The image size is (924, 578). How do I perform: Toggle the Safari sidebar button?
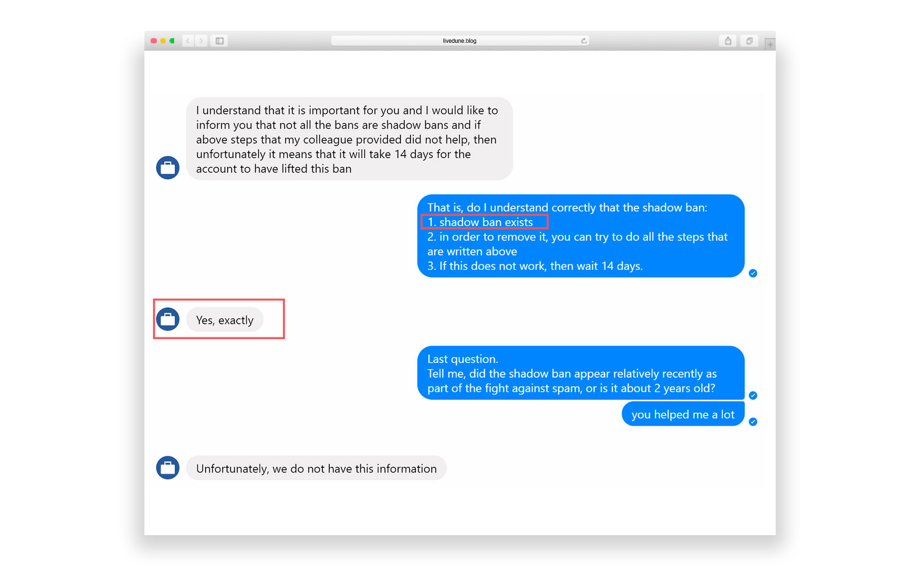tap(219, 41)
